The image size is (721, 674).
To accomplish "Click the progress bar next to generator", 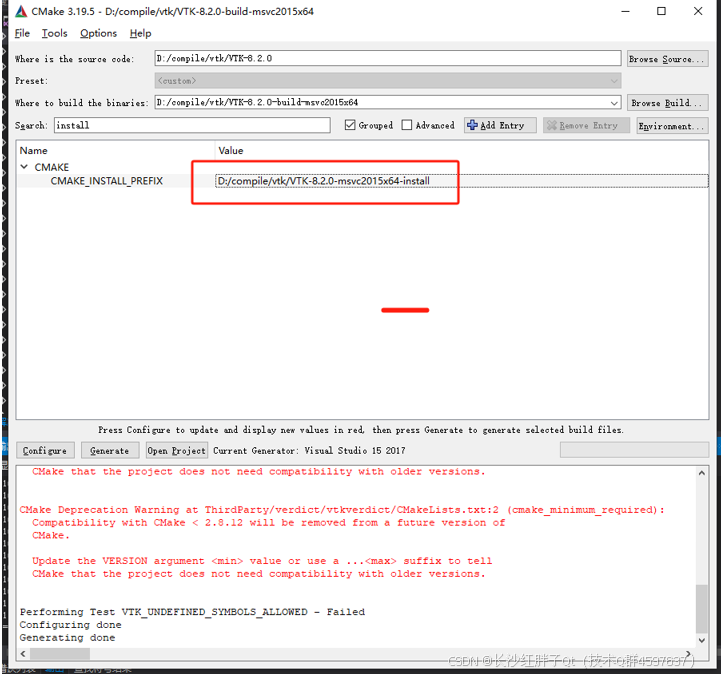I will 634,450.
